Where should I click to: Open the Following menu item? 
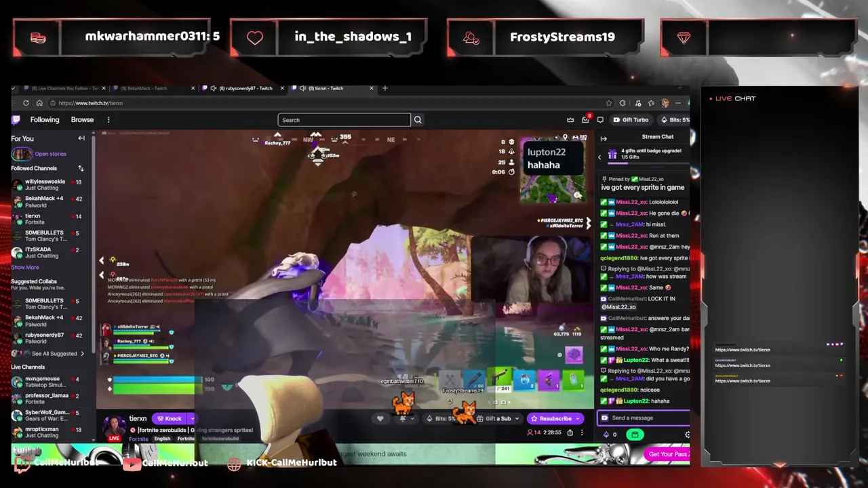click(45, 120)
